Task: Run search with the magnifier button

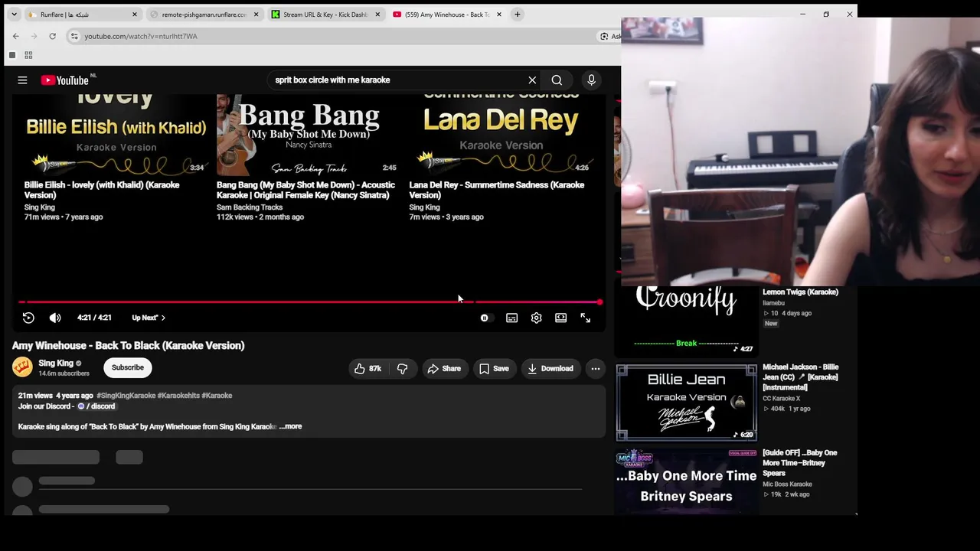Action: (557, 80)
